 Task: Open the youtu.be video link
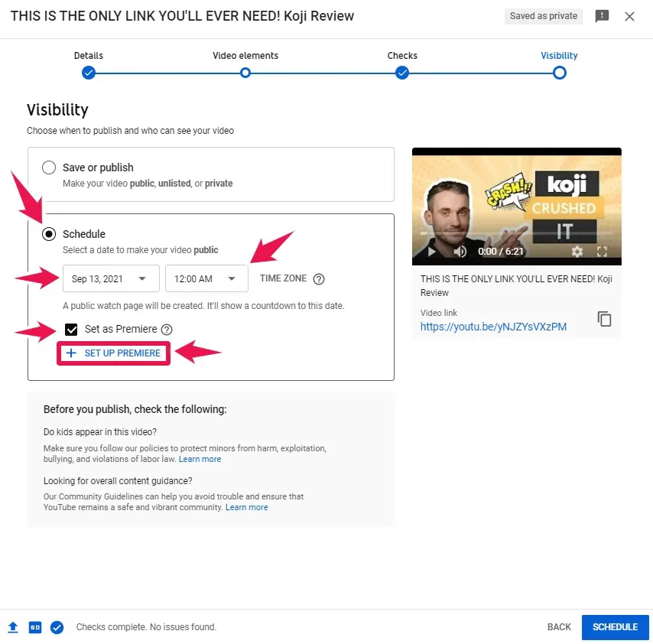coord(493,327)
